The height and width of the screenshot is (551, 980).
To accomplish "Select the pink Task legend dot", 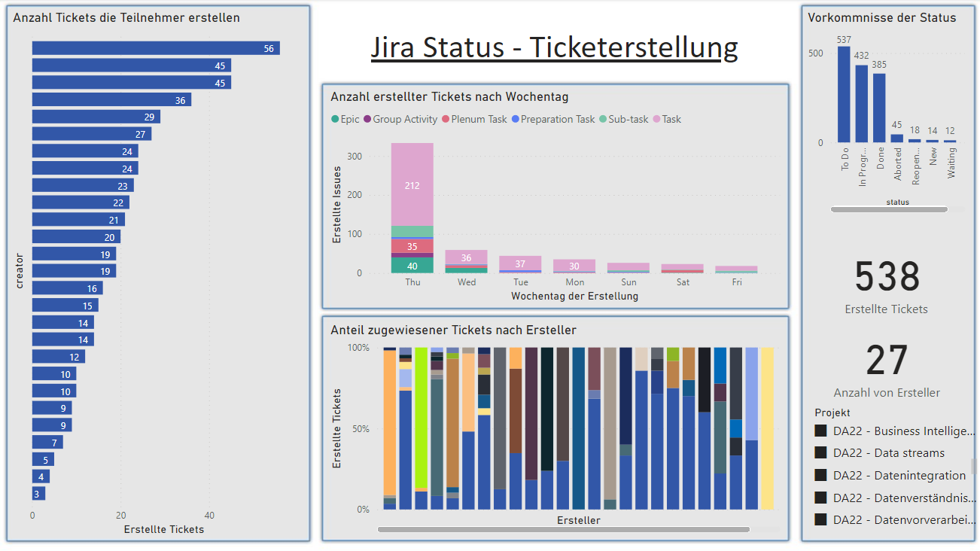I will click(656, 120).
